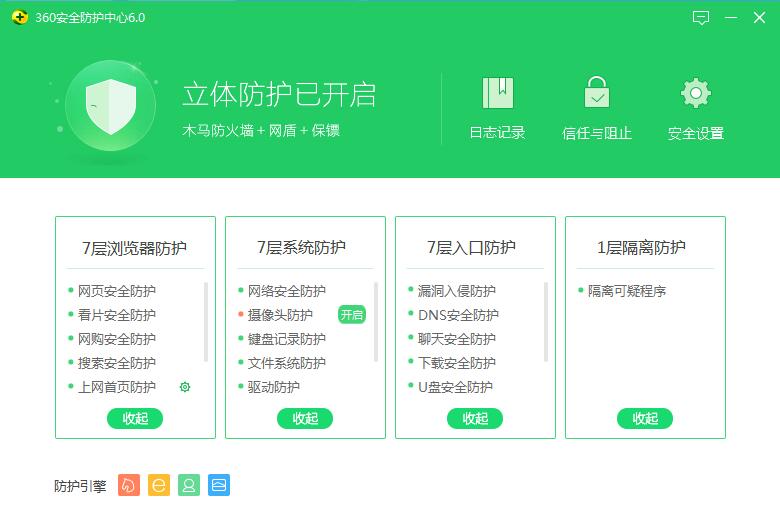
Task: Select 隔离可疑程序 item
Action: tap(627, 291)
